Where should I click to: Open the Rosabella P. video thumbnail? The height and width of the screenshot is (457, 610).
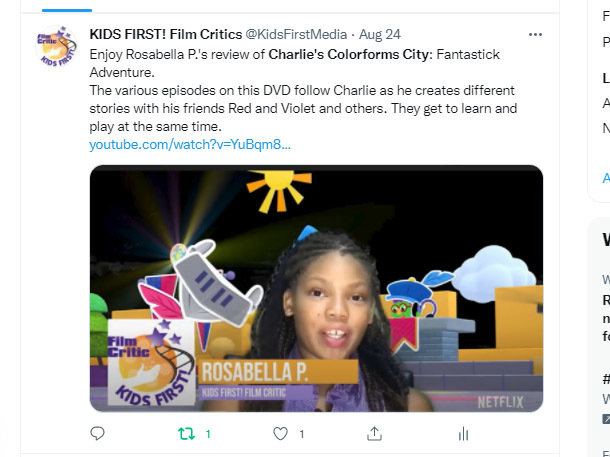316,288
